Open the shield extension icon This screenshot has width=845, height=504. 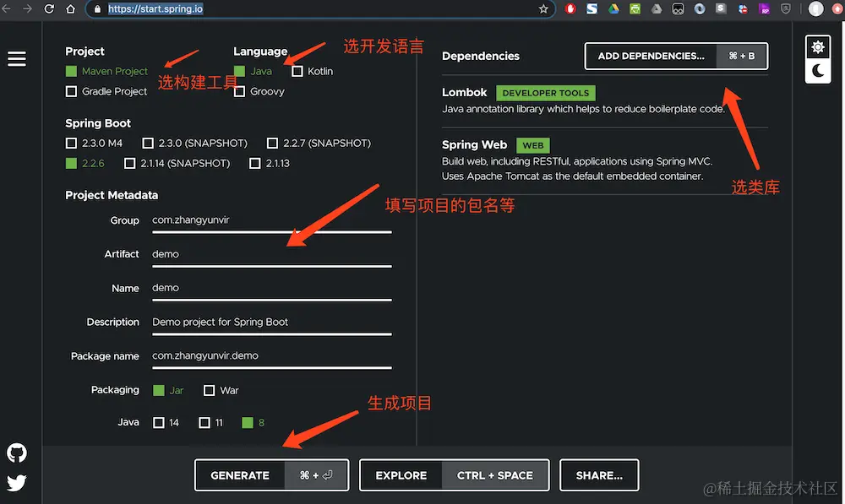786,8
